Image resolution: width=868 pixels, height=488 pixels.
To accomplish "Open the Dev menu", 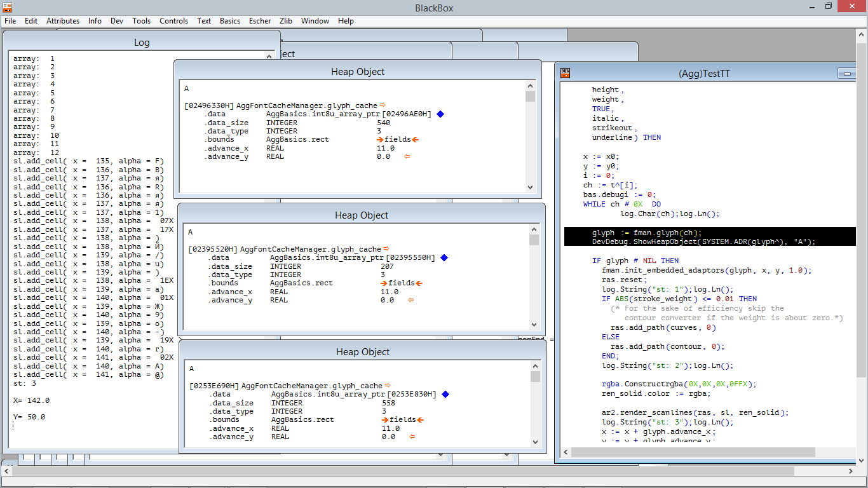I will pos(117,21).
